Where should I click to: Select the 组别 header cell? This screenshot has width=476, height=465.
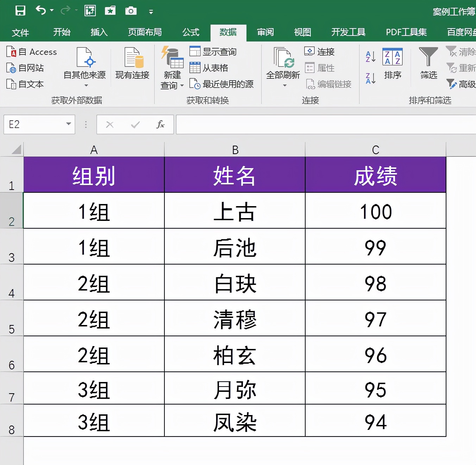tap(94, 175)
